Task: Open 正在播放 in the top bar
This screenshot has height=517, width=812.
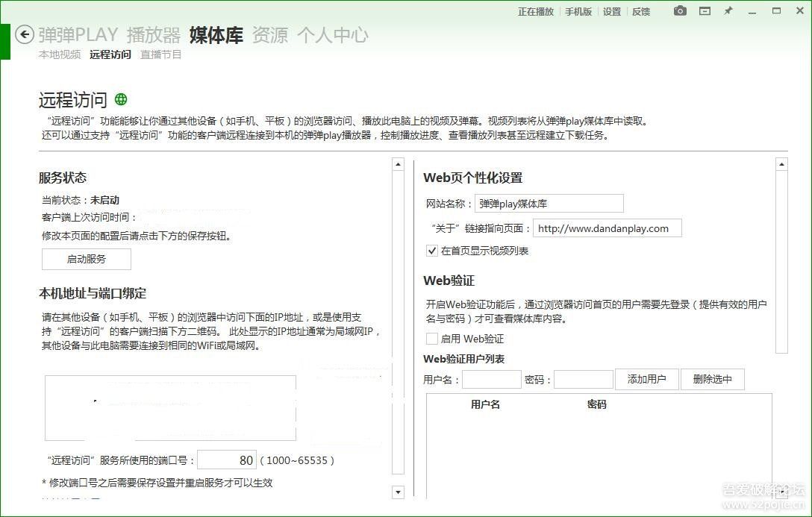Action: 535,11
